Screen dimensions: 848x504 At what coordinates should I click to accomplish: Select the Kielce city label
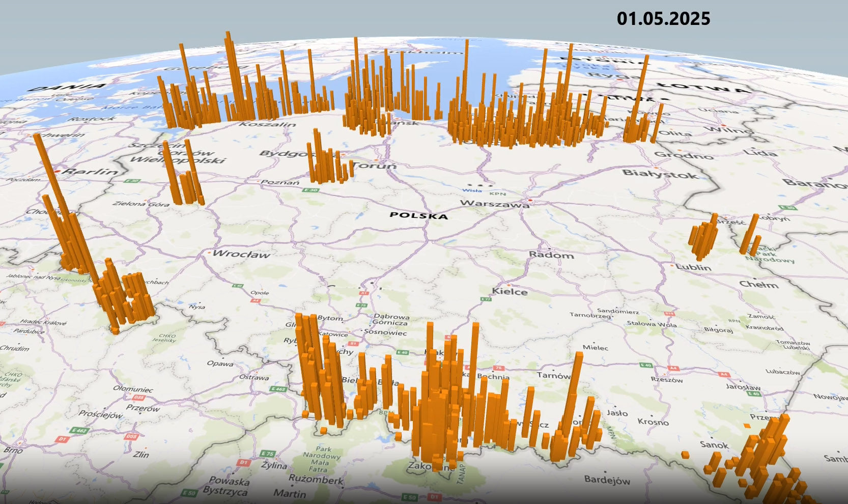click(510, 291)
